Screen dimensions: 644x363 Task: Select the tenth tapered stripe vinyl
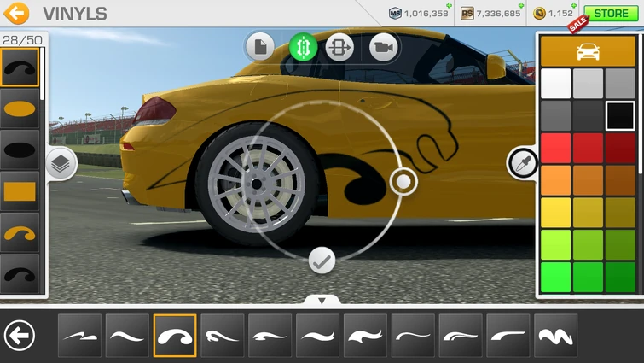click(x=508, y=336)
